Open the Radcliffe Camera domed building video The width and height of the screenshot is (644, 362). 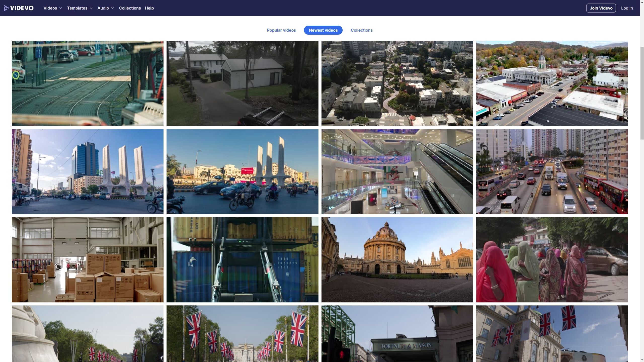pyautogui.click(x=397, y=260)
